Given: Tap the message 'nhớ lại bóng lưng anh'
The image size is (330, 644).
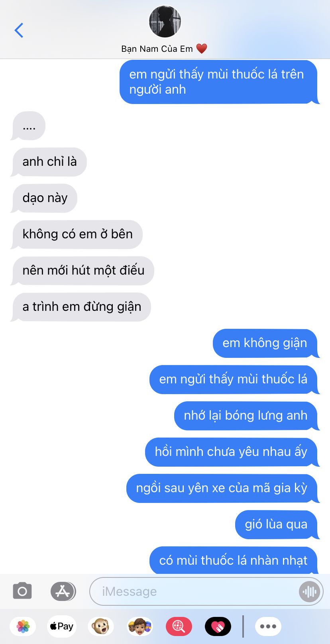Looking at the screenshot, I should (246, 416).
